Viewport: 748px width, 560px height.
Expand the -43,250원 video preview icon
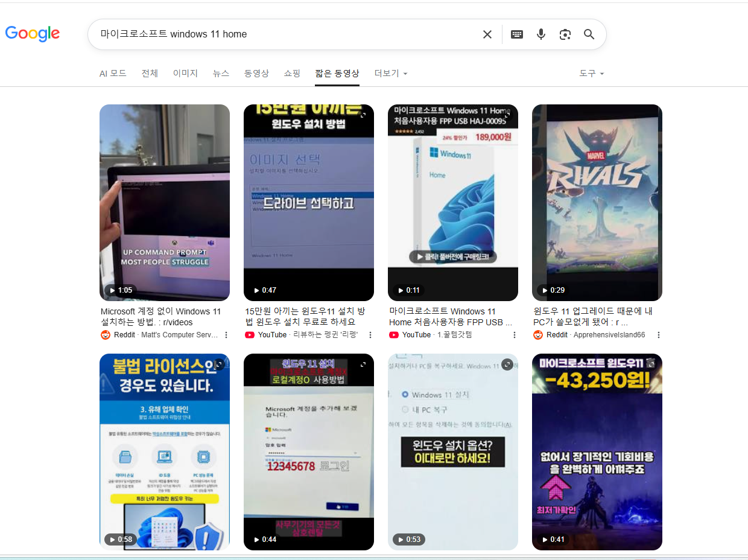(651, 364)
